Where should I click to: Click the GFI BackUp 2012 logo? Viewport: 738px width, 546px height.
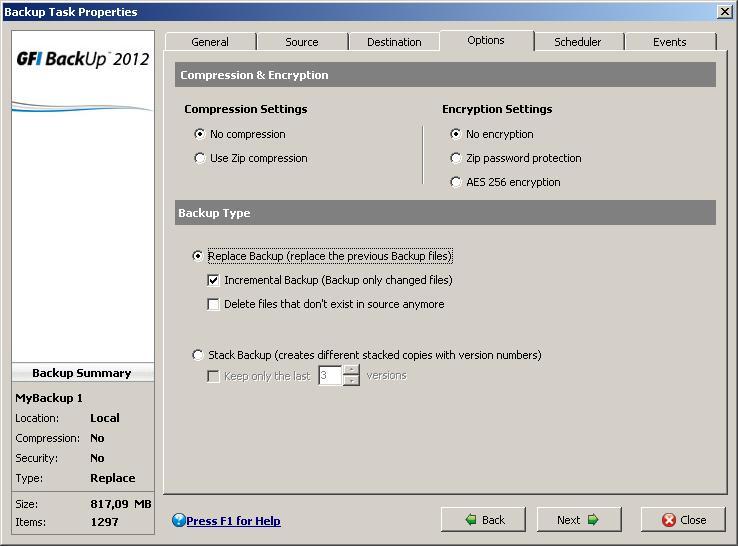83,59
